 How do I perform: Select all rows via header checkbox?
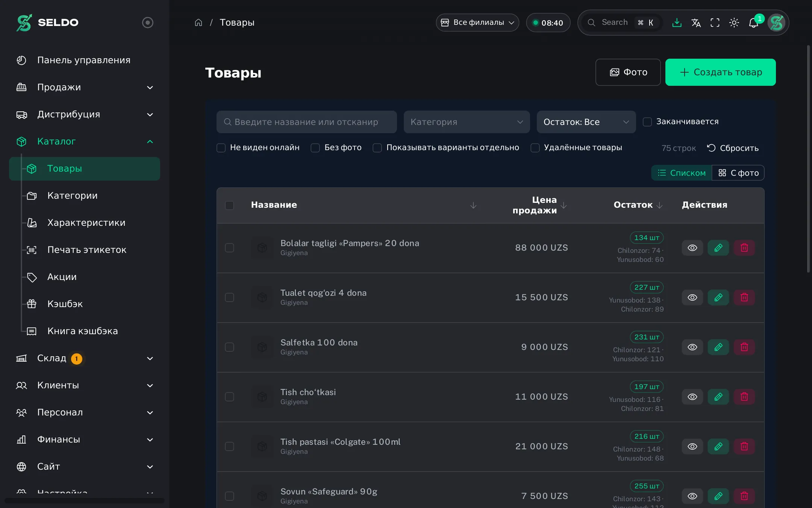tap(229, 205)
